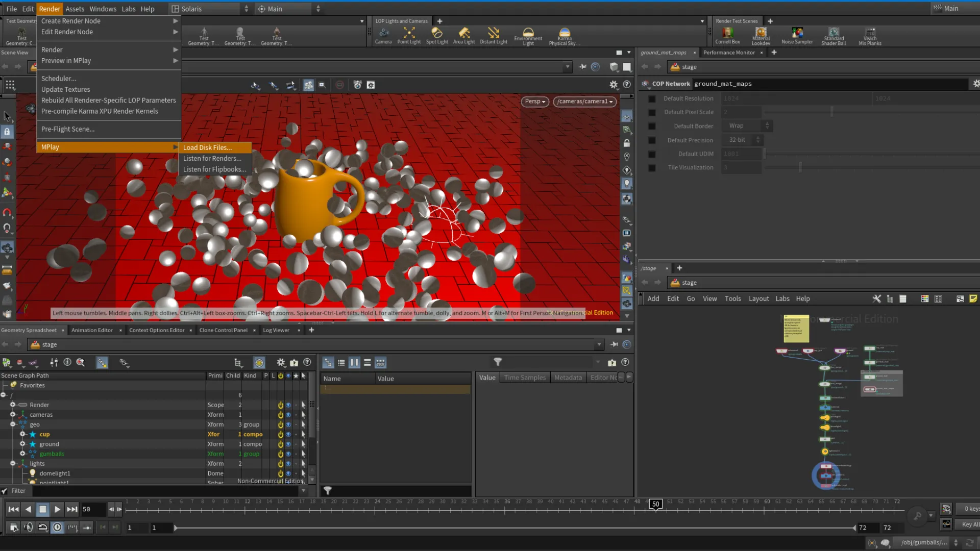980x551 pixels.
Task: Toggle the Tile Visualization checkbox
Action: pos(652,168)
